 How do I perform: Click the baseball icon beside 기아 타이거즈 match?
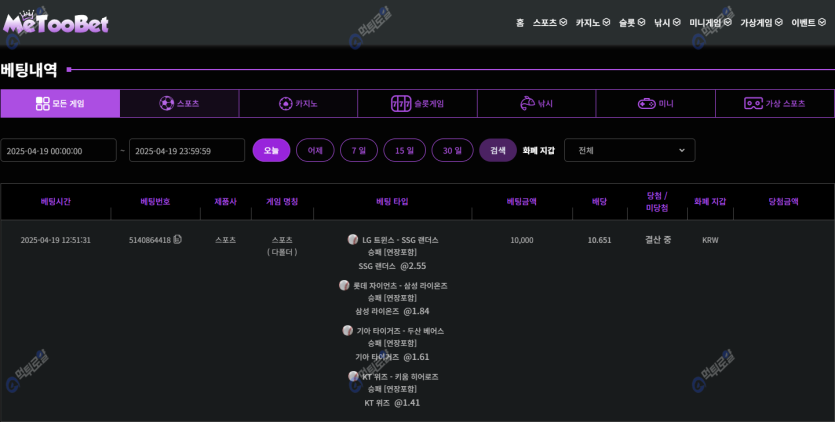(x=348, y=331)
